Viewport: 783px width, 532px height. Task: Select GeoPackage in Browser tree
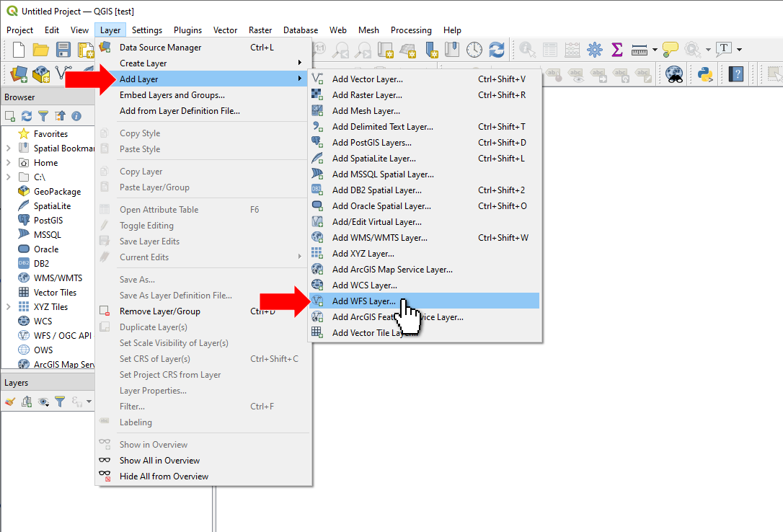pos(57,192)
